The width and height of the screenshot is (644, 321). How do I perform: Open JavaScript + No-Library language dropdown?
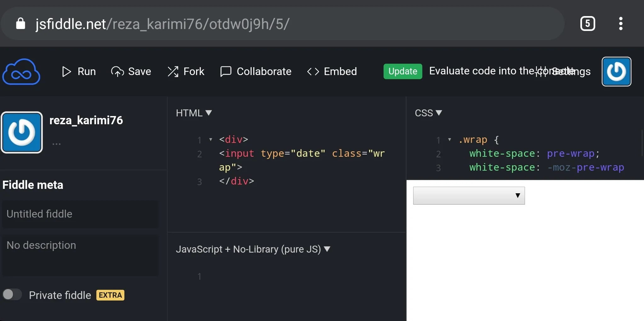(253, 249)
